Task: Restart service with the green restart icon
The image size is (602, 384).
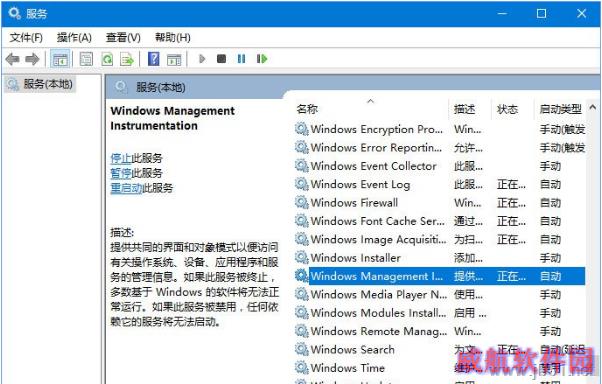Action: (262, 59)
